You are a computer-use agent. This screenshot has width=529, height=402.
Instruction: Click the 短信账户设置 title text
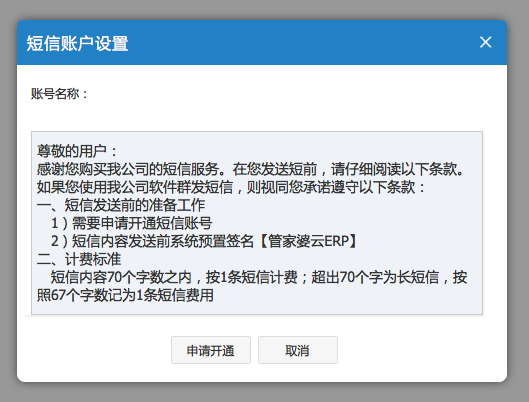pyautogui.click(x=77, y=44)
